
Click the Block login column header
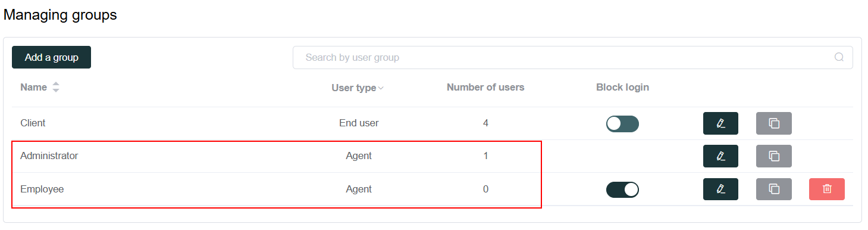622,88
